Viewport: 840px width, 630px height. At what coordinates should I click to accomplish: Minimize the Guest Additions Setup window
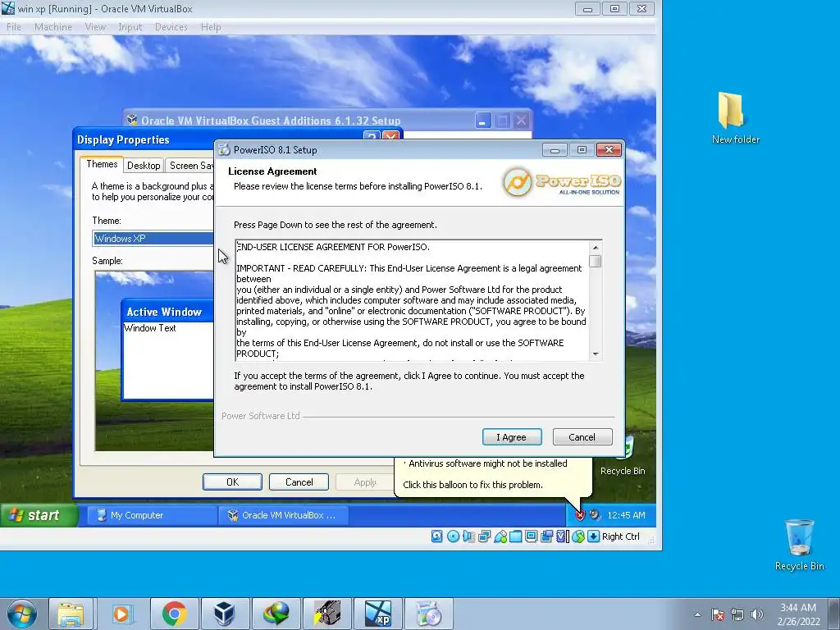coord(482,121)
